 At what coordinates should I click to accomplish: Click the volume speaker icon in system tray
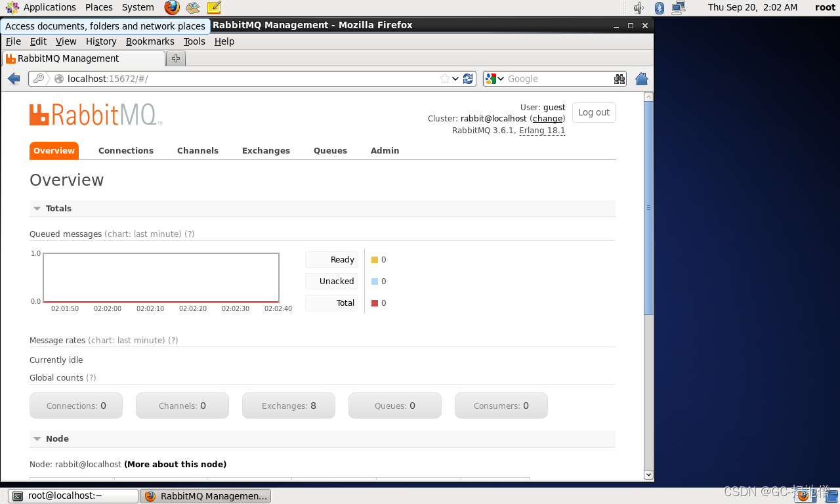click(639, 7)
